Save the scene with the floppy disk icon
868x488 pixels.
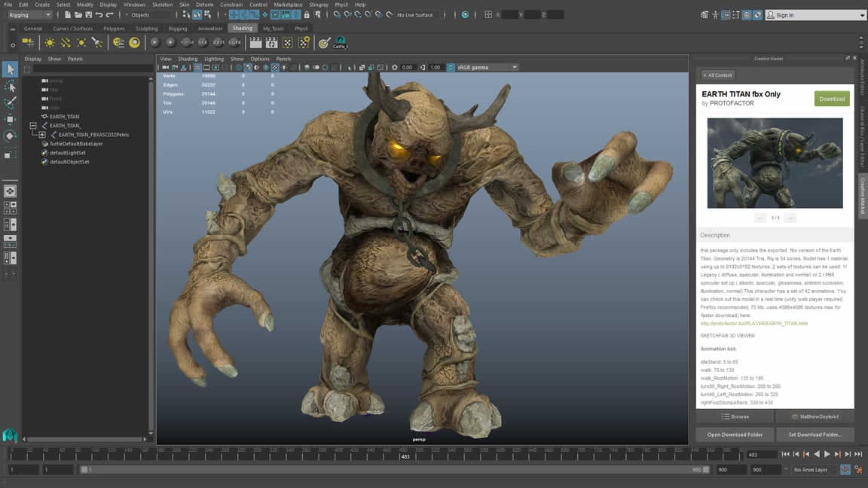click(89, 15)
